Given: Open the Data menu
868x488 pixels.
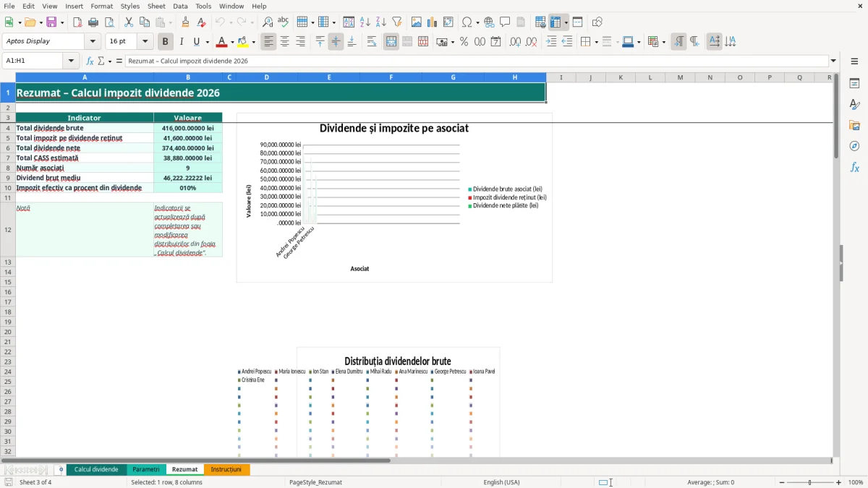Looking at the screenshot, I should [180, 7].
